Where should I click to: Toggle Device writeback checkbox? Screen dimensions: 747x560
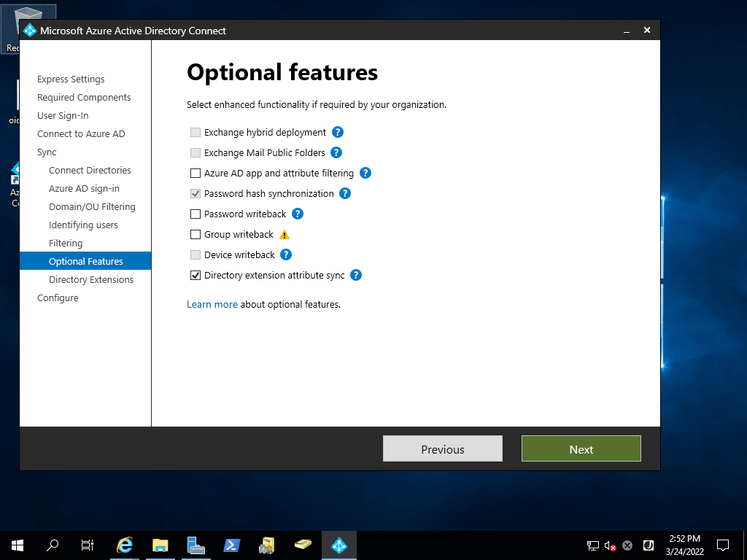coord(196,254)
